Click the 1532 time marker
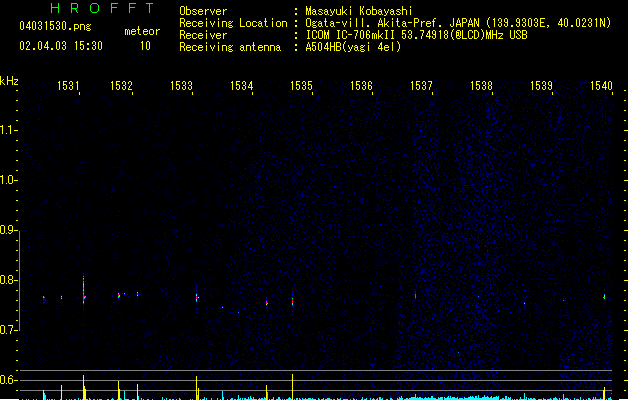 pos(121,86)
